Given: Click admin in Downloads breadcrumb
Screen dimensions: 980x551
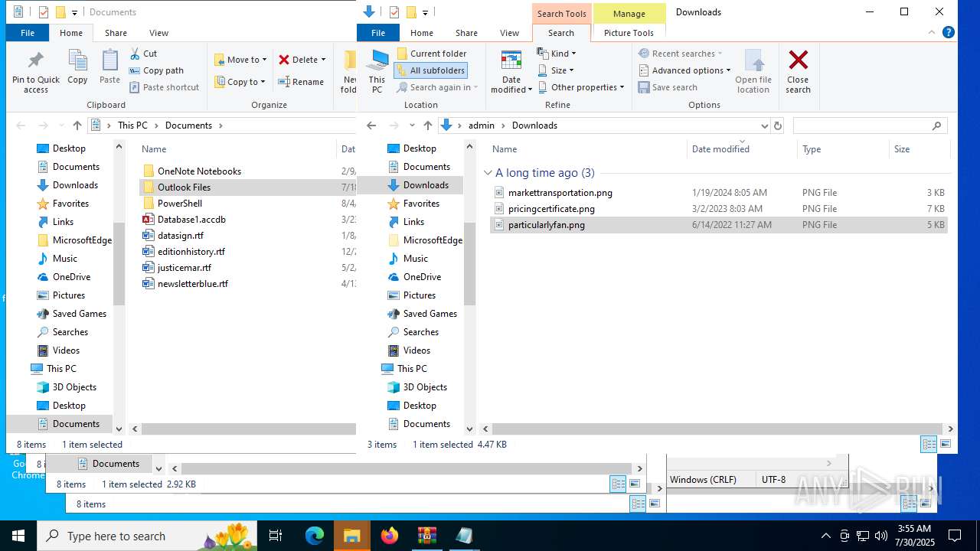Looking at the screenshot, I should coord(482,126).
